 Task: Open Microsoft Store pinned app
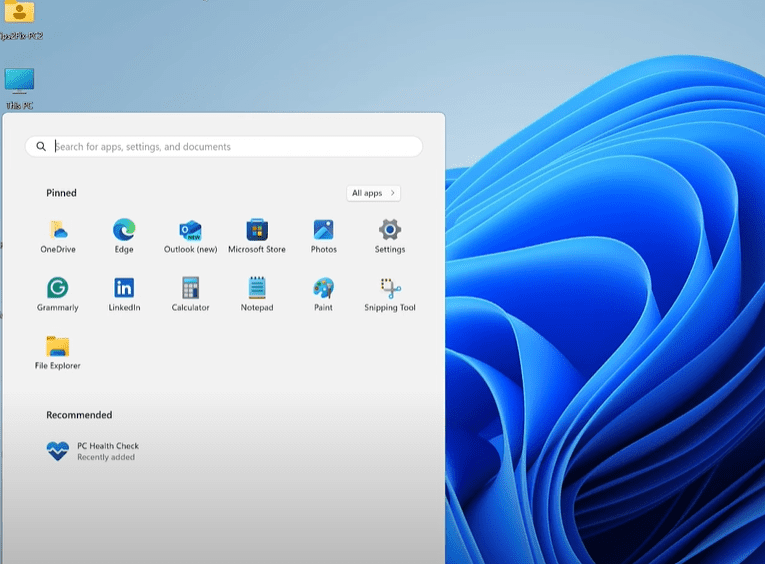point(257,237)
